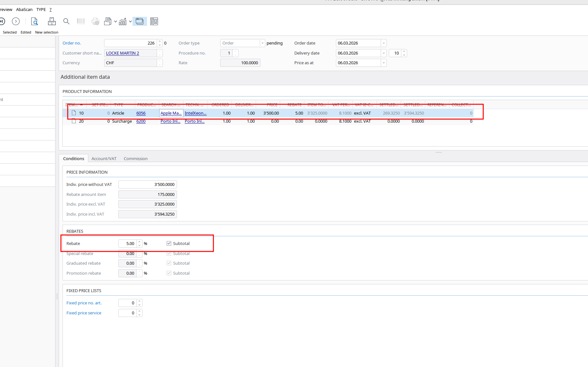Open the stock boxes toolbar icon
The height and width of the screenshot is (367, 588).
point(52,22)
